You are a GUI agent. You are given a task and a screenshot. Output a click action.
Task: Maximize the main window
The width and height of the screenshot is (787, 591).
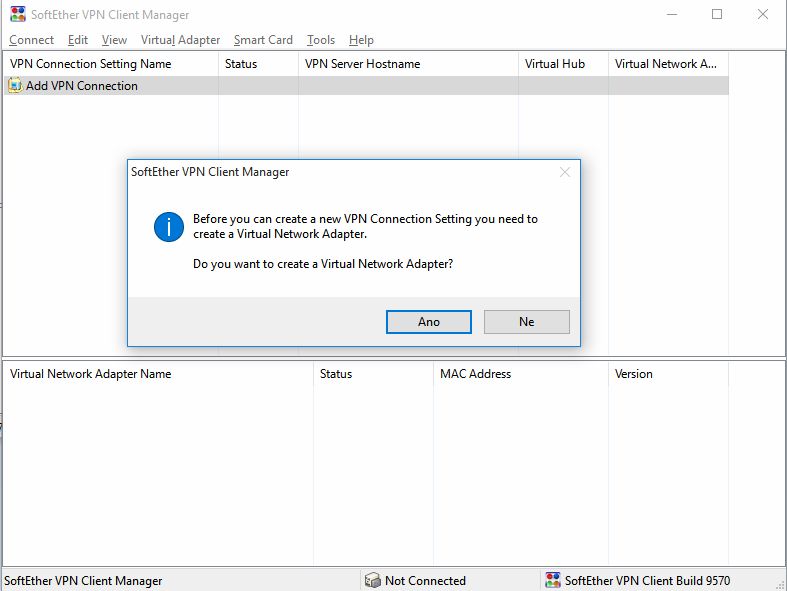click(717, 14)
